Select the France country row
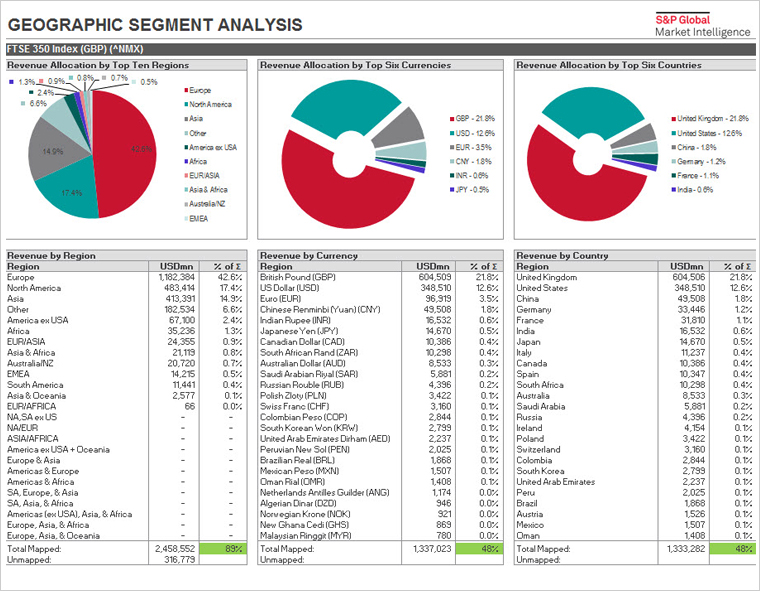This screenshot has width=760, height=591. pos(635,320)
